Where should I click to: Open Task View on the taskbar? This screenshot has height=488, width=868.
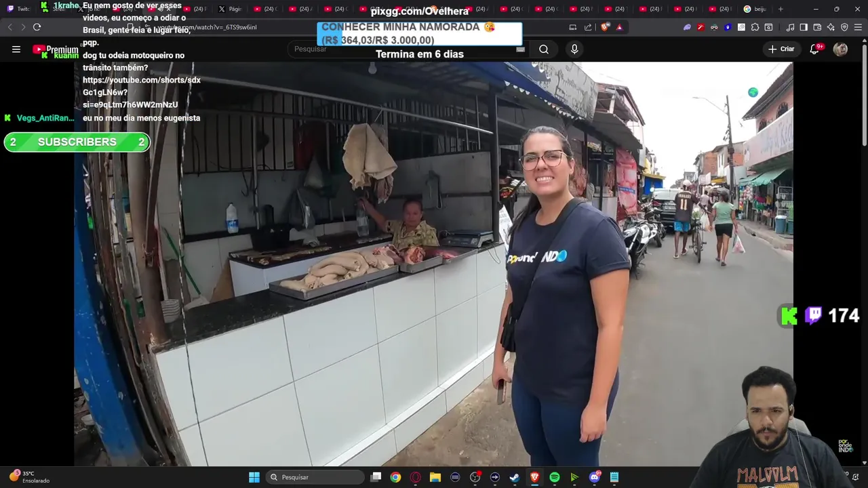click(x=376, y=477)
